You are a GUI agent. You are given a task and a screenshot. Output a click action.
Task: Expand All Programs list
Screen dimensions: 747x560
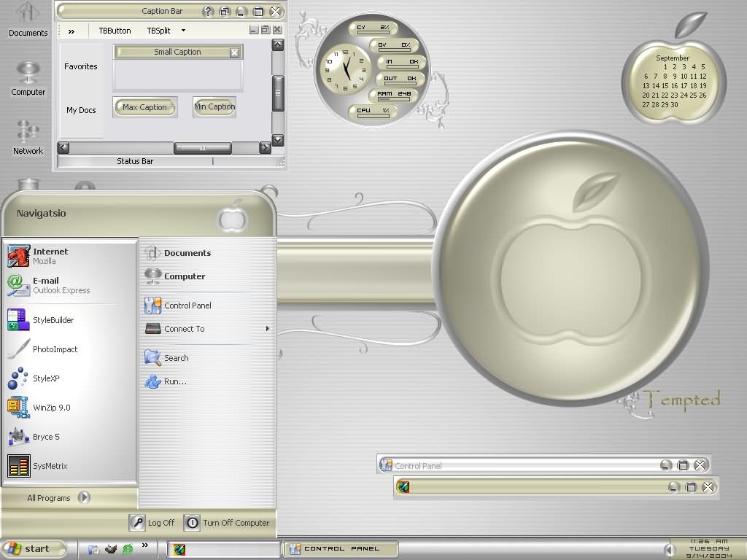[59, 497]
